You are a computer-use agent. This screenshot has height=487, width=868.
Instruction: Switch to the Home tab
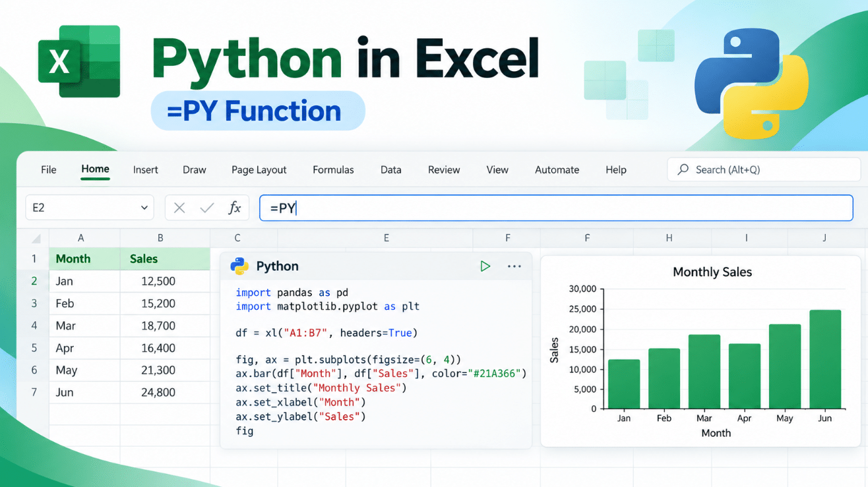click(x=96, y=169)
